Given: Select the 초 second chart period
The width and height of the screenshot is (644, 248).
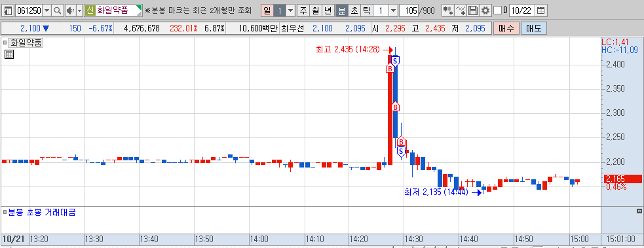Looking at the screenshot, I should click(x=354, y=10).
